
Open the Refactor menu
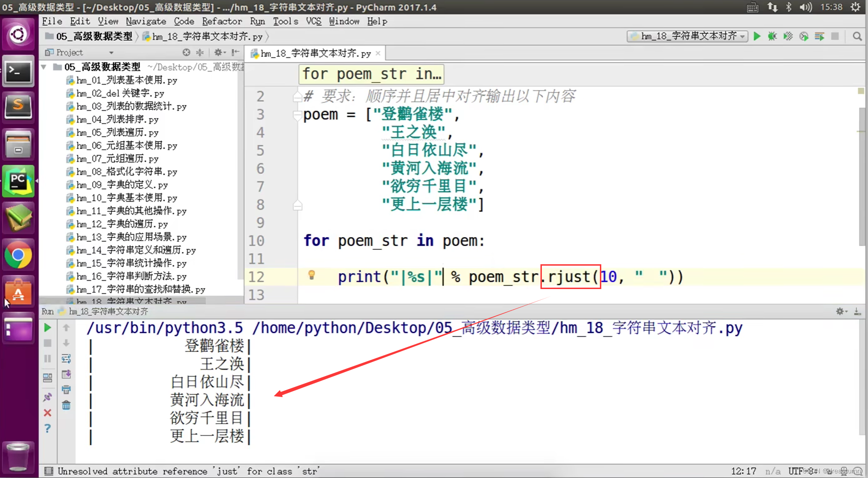point(222,21)
